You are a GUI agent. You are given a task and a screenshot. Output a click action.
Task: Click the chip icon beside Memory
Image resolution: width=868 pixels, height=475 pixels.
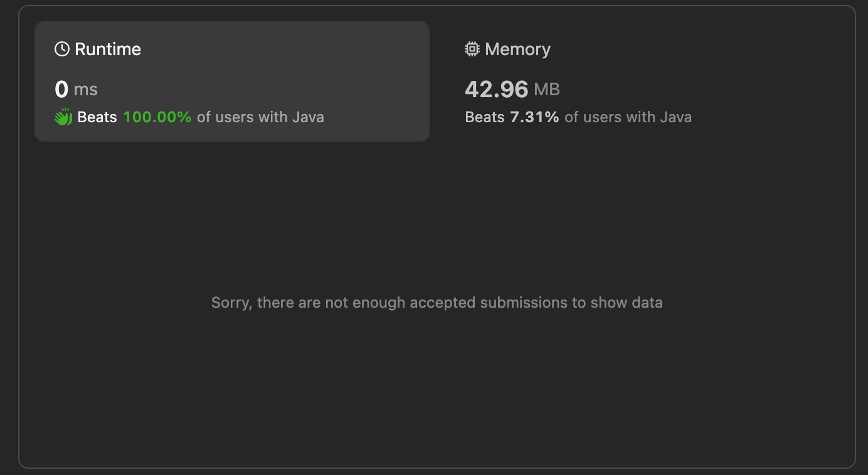(x=472, y=49)
